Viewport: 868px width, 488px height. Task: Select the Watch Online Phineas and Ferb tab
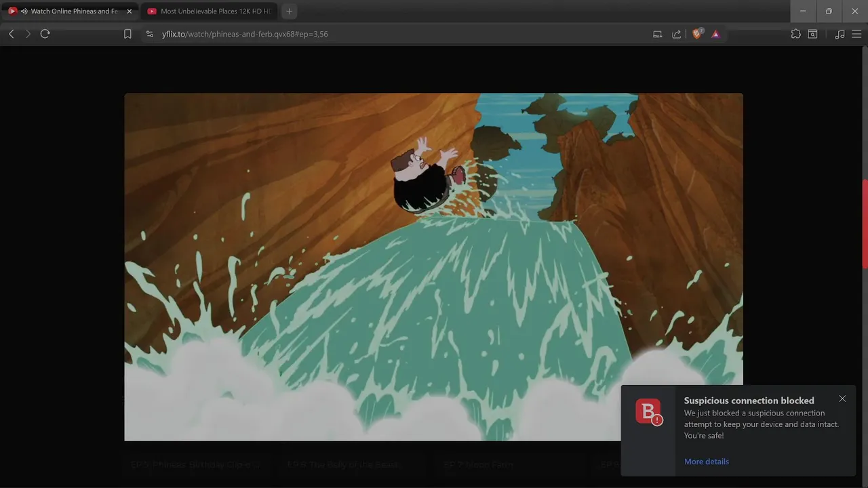(70, 12)
